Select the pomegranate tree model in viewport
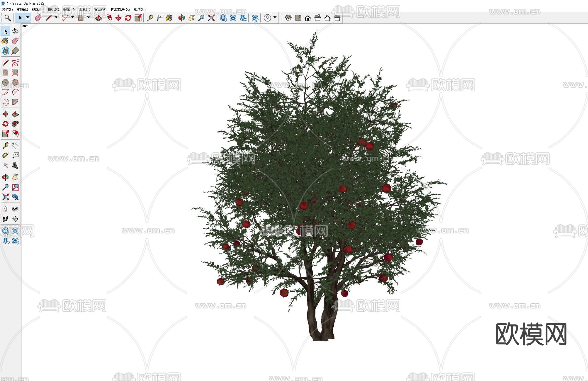This screenshot has width=588, height=381. pyautogui.click(x=318, y=186)
